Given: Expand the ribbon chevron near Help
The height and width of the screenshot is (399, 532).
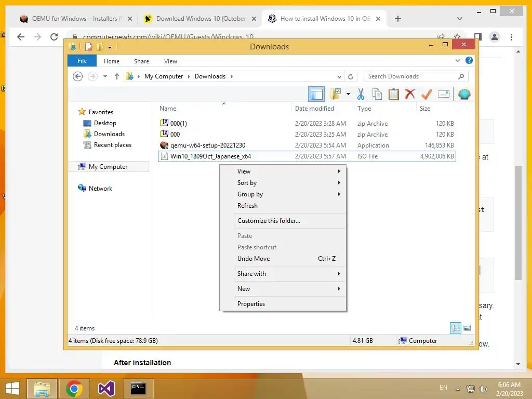Looking at the screenshot, I should pos(457,61).
